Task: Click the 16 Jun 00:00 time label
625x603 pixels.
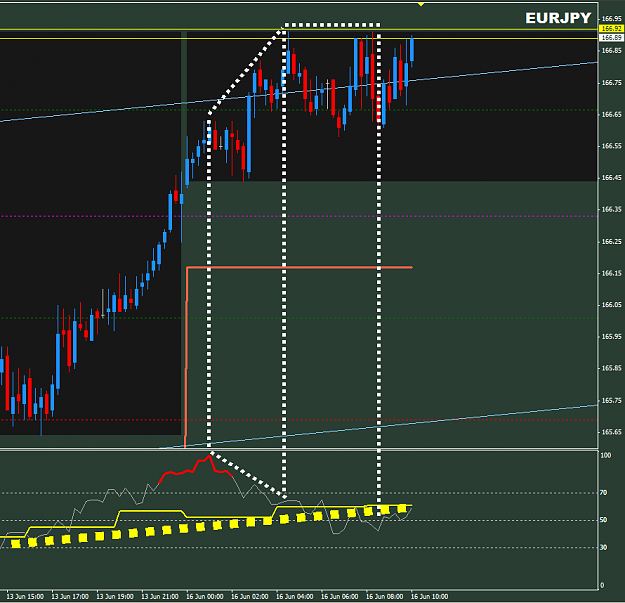Action: 204,596
